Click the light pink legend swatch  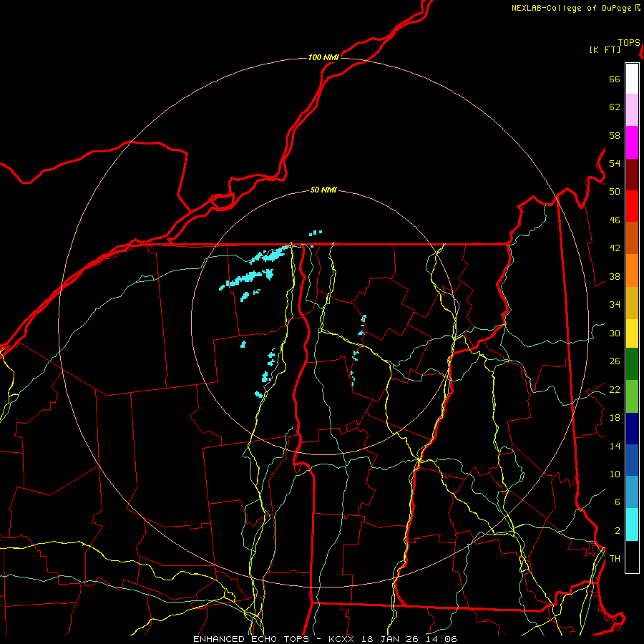click(632, 110)
